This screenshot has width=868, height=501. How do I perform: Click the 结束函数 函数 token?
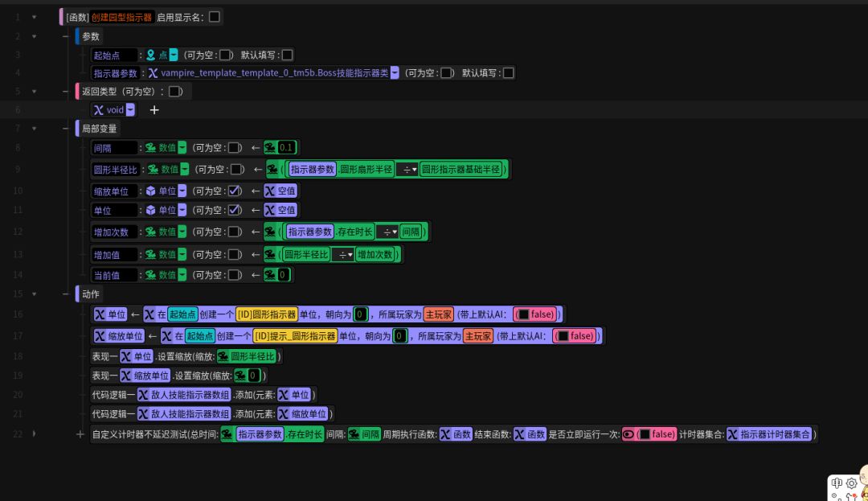coord(530,434)
